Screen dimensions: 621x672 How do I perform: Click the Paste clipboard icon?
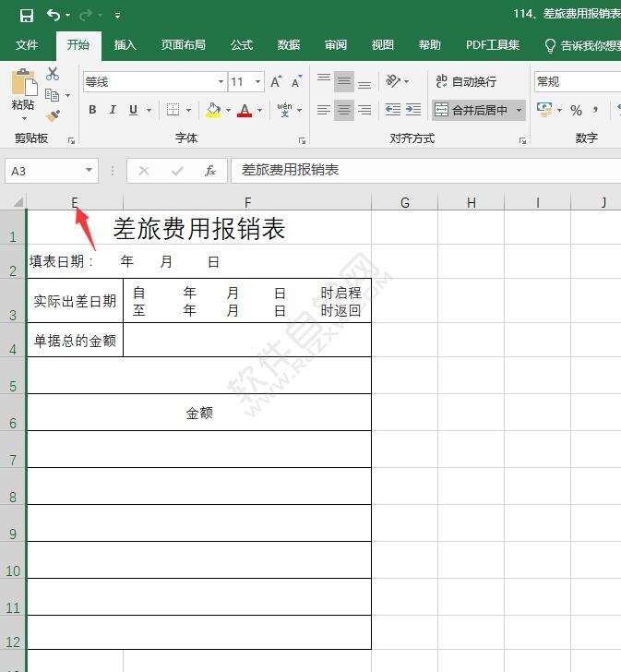[24, 82]
